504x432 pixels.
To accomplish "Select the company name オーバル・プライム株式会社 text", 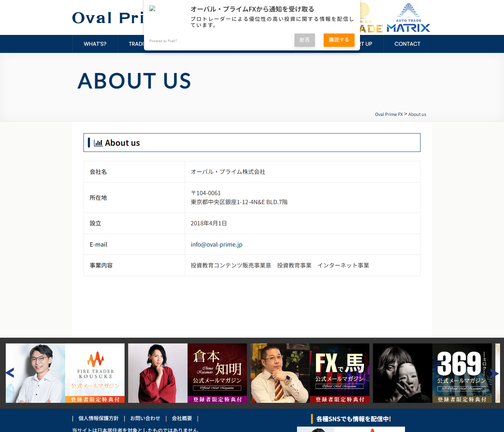I will click(228, 172).
